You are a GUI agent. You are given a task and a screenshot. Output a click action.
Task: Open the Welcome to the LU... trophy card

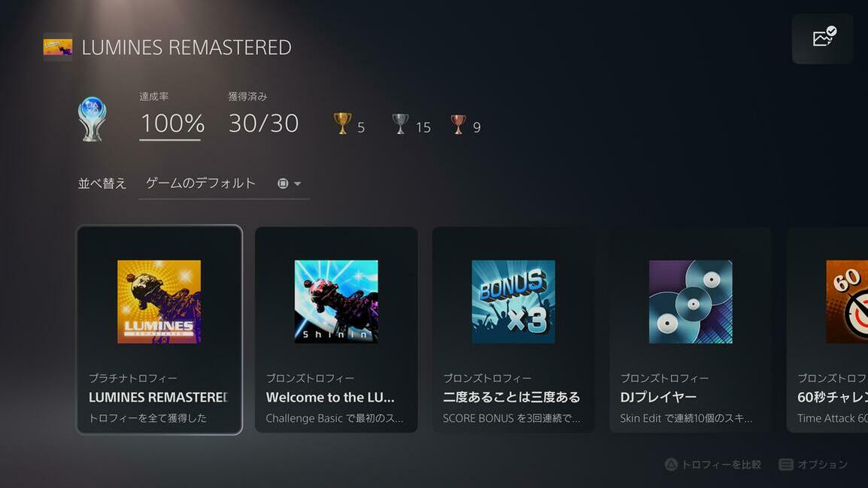336,330
